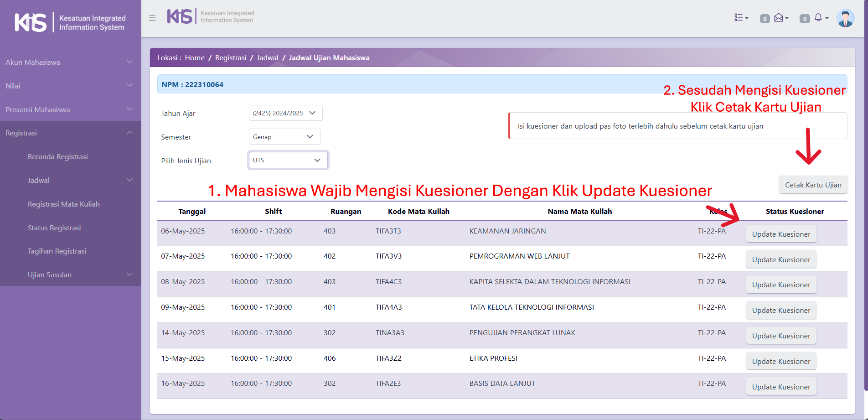Click the KIS logo in top header
Screen dimensions: 868x420
(x=180, y=16)
